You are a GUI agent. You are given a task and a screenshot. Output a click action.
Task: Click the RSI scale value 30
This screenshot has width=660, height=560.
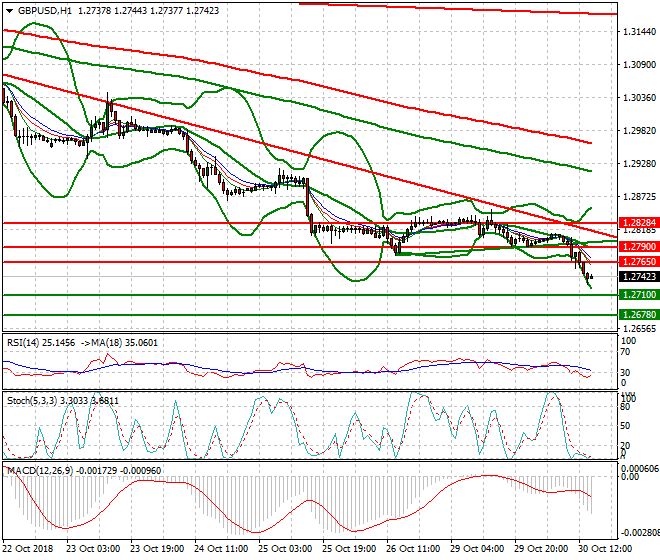tap(625, 373)
